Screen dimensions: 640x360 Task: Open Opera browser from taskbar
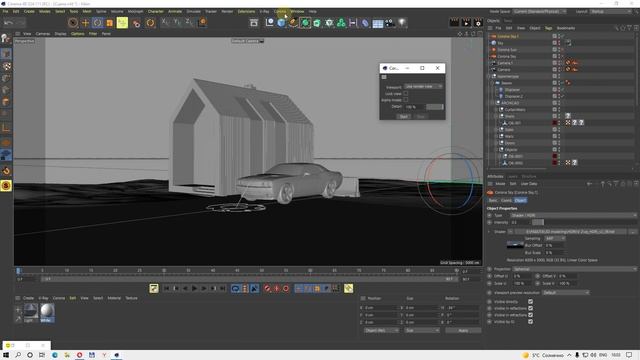pos(79,355)
